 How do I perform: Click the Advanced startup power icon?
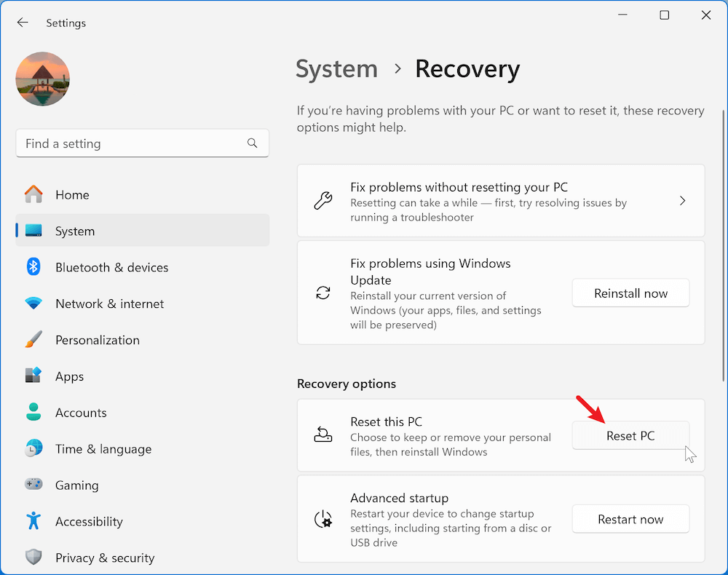click(x=323, y=519)
